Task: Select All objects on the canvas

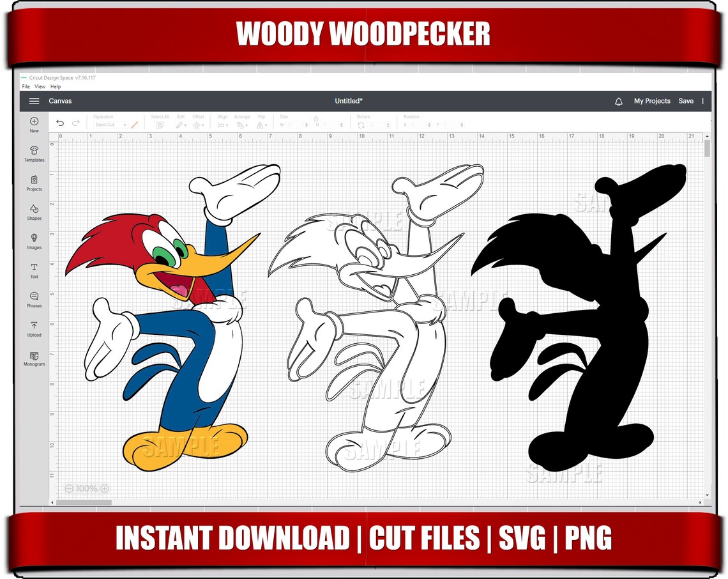Action: point(160,125)
